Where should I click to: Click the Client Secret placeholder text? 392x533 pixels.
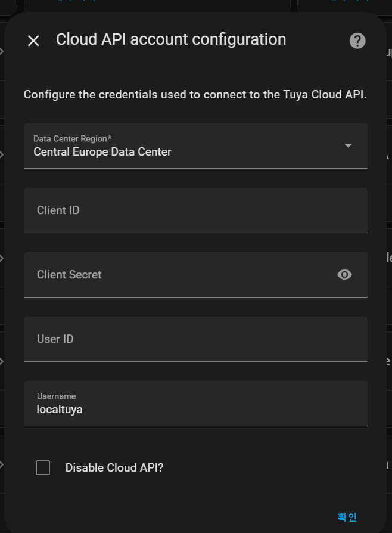coord(69,275)
